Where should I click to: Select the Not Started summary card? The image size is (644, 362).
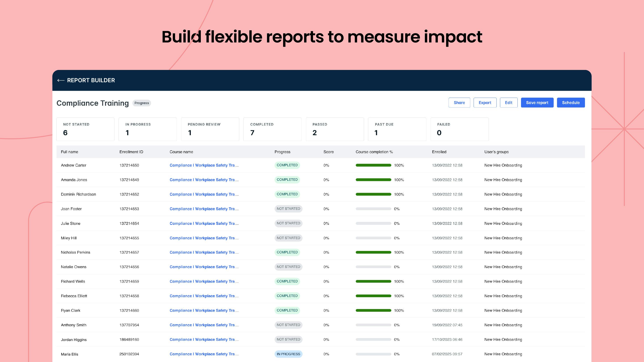[85, 129]
